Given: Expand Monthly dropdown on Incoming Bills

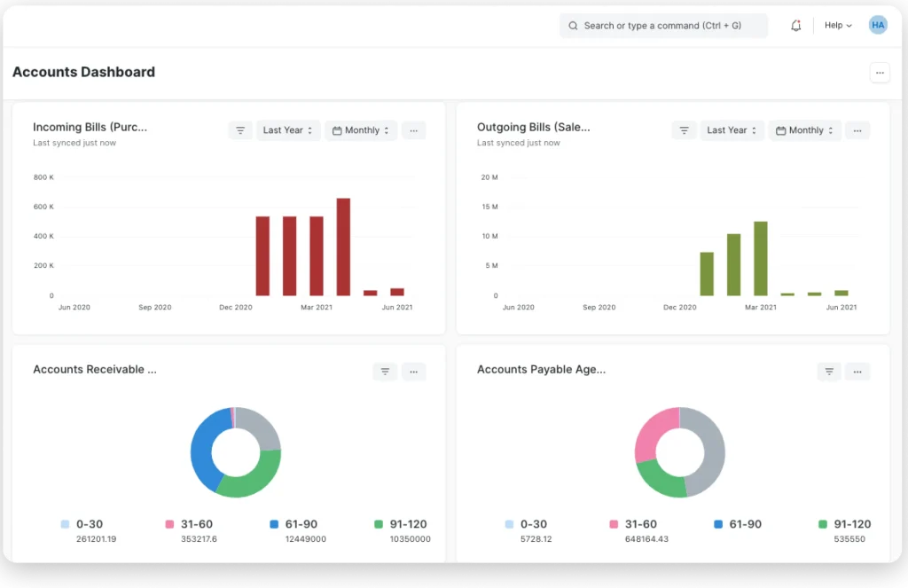Looking at the screenshot, I should click(361, 130).
